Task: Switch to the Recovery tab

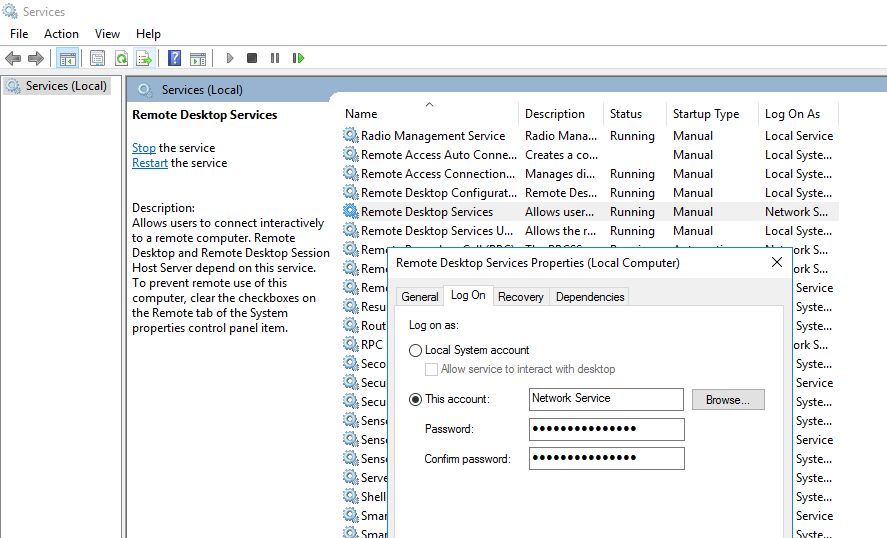Action: click(x=520, y=297)
